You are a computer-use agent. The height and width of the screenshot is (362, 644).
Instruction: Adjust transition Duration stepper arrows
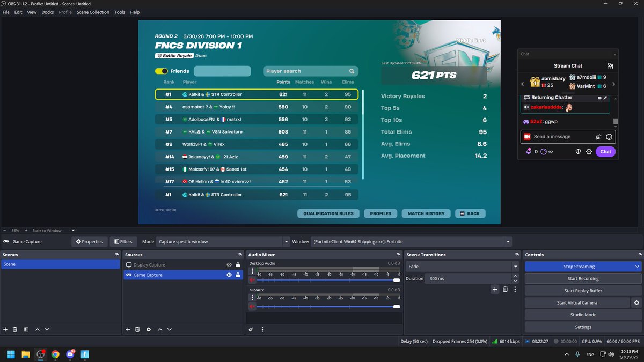pos(516,278)
